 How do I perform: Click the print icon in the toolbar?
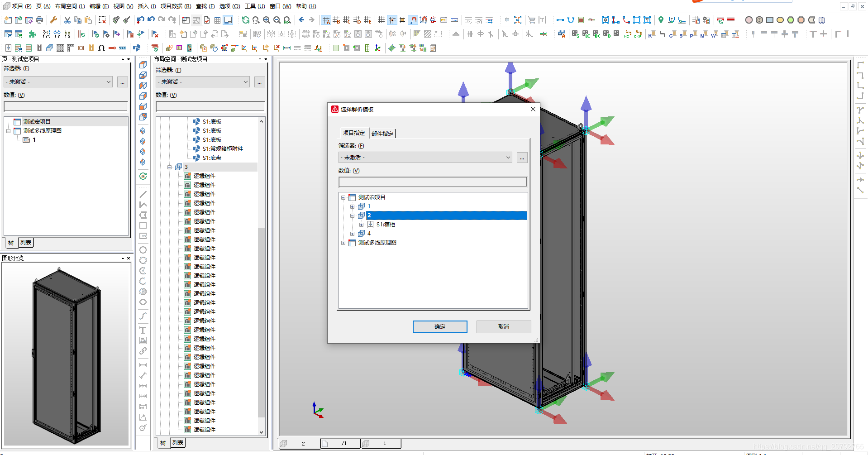click(39, 20)
